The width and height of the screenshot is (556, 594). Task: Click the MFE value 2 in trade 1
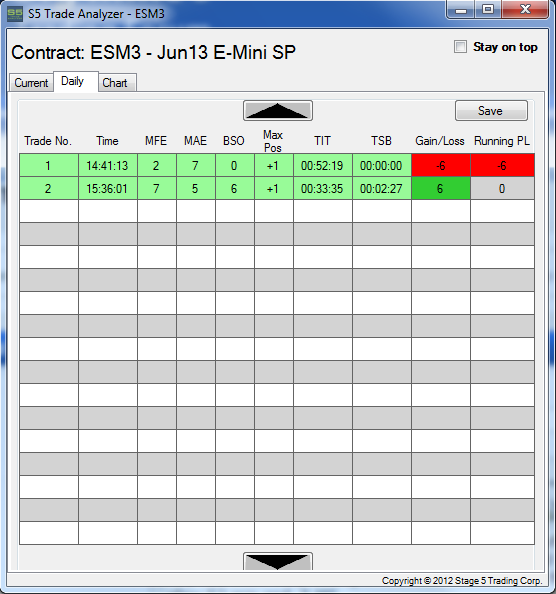[157, 165]
